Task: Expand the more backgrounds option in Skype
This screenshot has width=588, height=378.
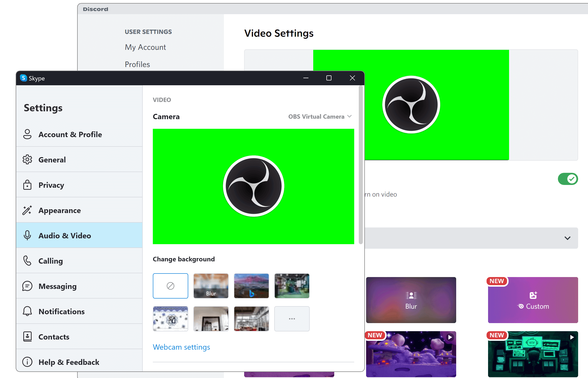Action: point(292,319)
